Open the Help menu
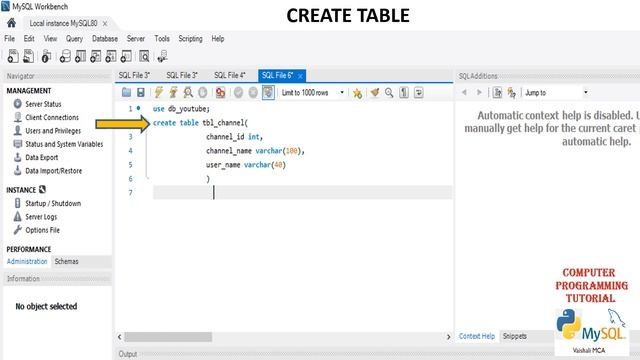The image size is (640, 360). [218, 39]
